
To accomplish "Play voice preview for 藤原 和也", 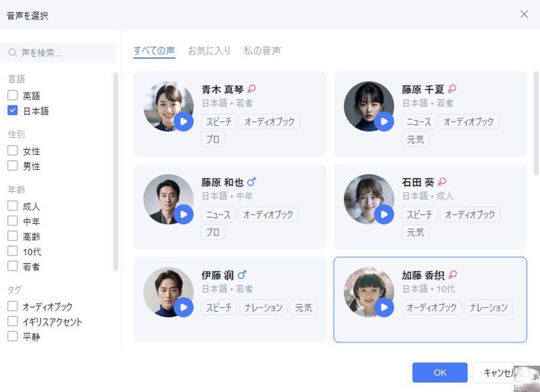I will coord(184,214).
